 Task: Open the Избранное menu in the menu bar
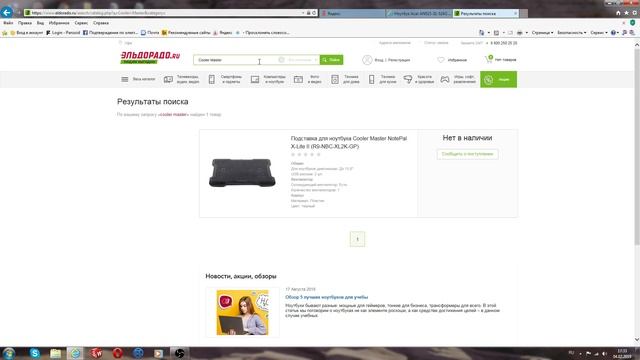59,23
